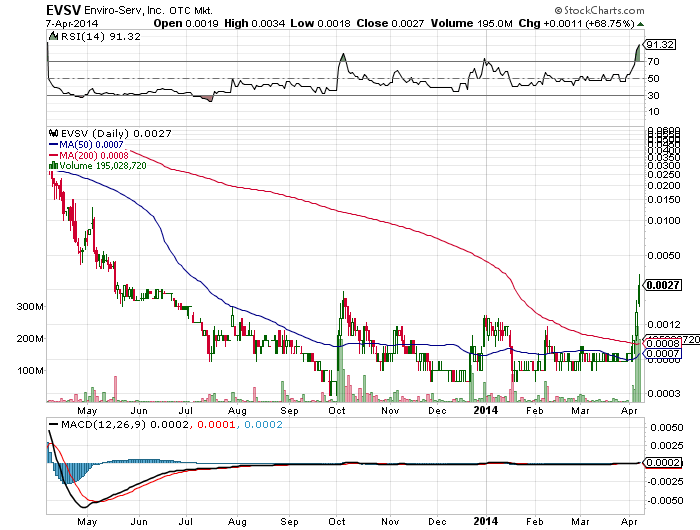This screenshot has width=700, height=530.
Task: Click the OTC Mkt. exchange label
Action: (191, 10)
